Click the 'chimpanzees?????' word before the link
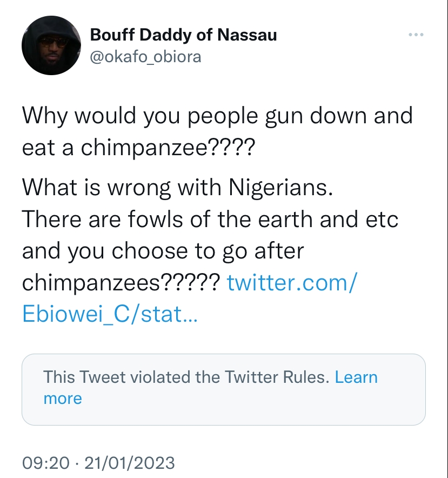The image size is (448, 478). tap(121, 283)
